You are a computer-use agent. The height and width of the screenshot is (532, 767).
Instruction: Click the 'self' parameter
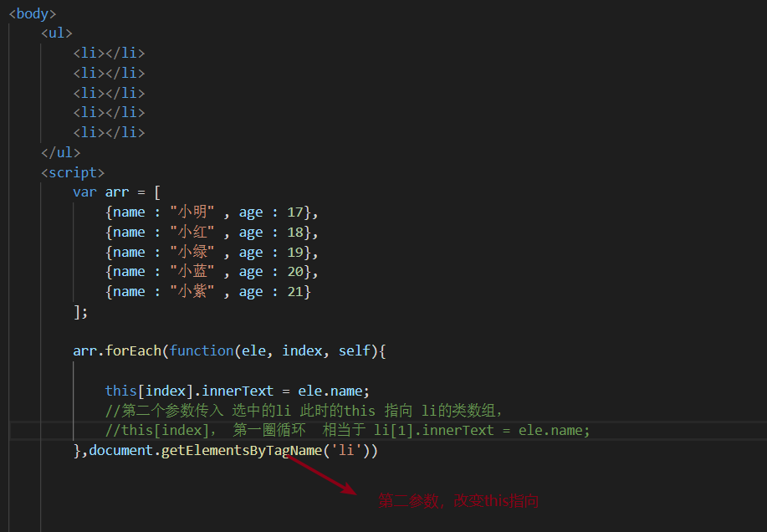(354, 351)
